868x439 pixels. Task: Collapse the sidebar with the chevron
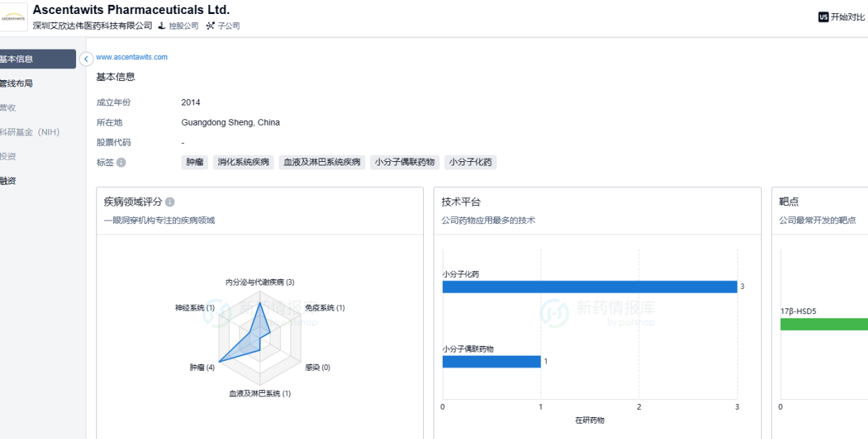point(87,59)
